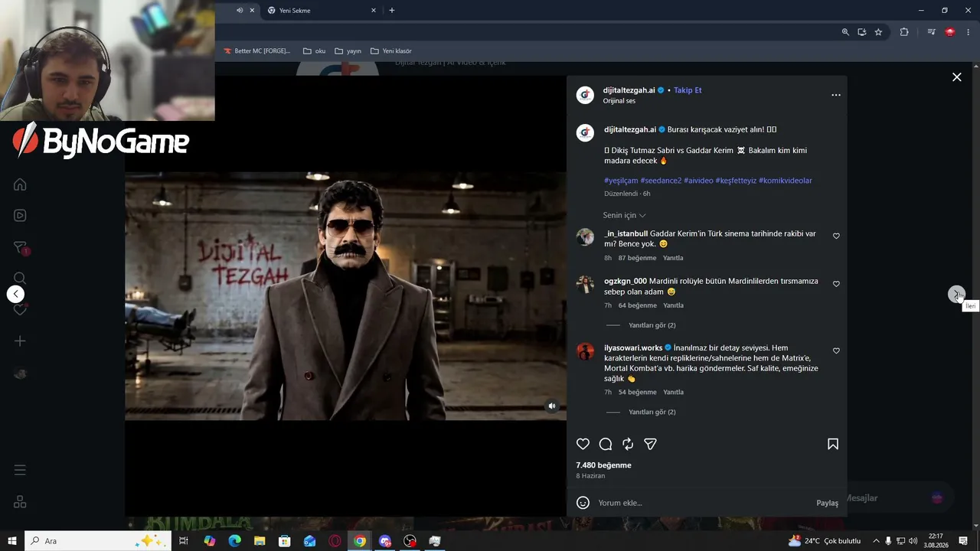Open the 'Orijinal ses' audio link
Screen dimensions: 980x551
(x=619, y=101)
